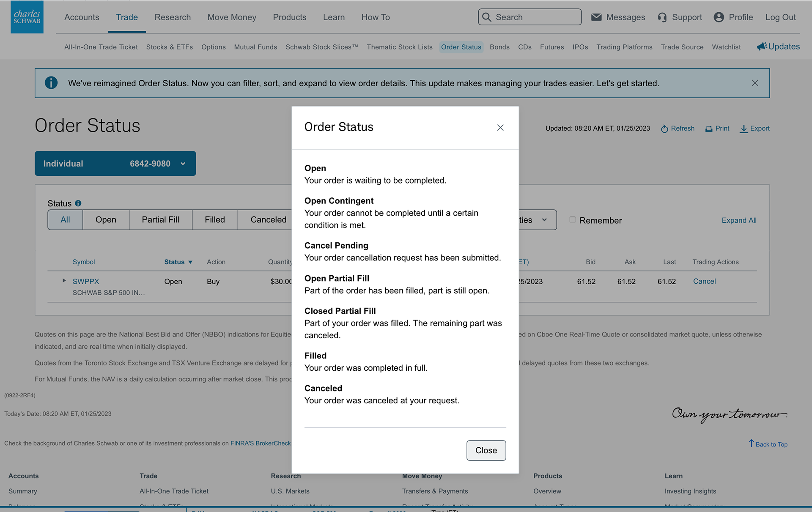Cancel the SWPPX order
Screen dimensions: 812x512
pos(704,281)
